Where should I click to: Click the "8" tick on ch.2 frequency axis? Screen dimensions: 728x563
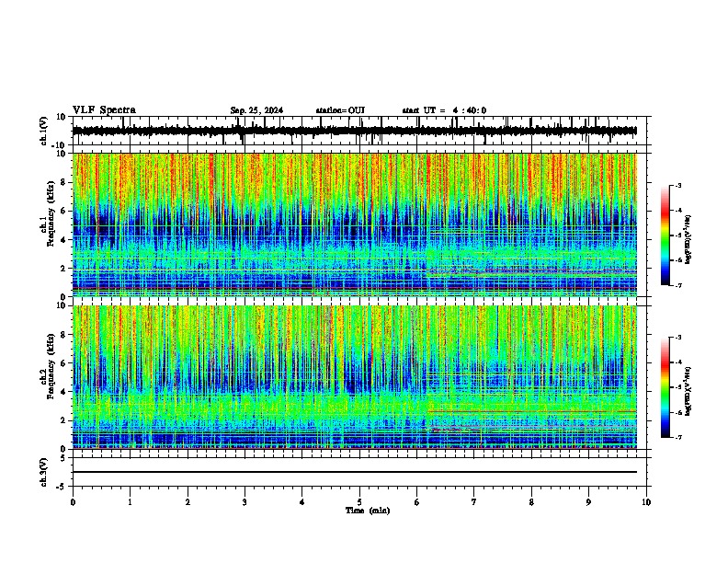coord(63,335)
